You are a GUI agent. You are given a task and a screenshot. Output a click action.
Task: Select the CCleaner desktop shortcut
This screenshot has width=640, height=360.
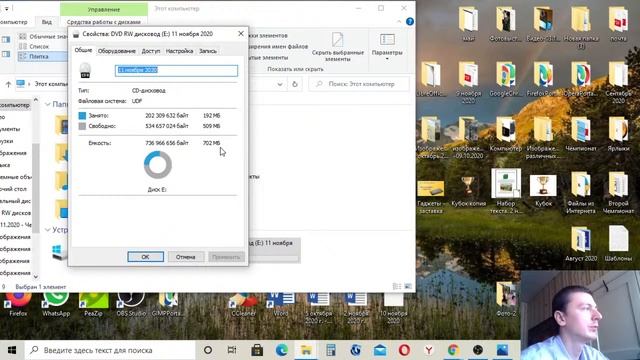click(x=244, y=304)
